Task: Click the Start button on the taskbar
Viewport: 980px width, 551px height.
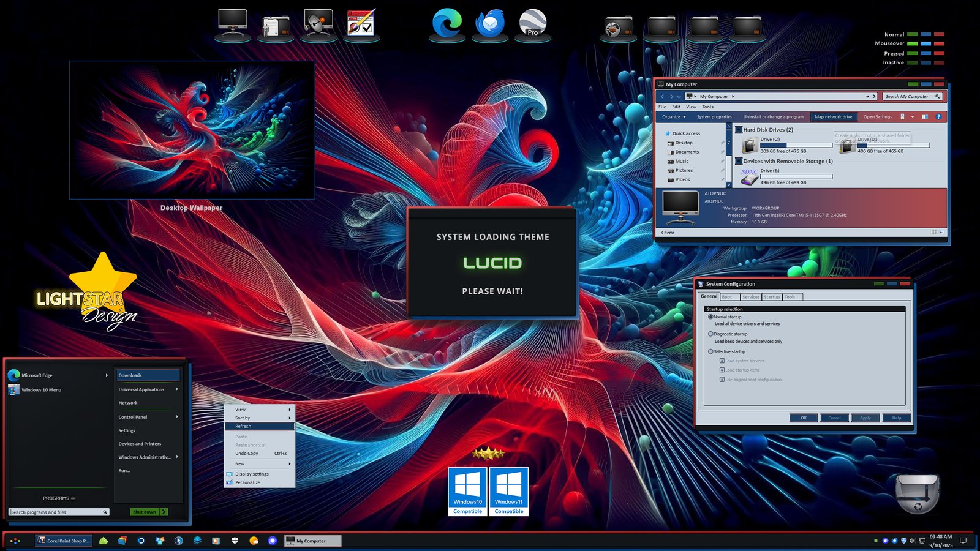Action: (x=15, y=541)
